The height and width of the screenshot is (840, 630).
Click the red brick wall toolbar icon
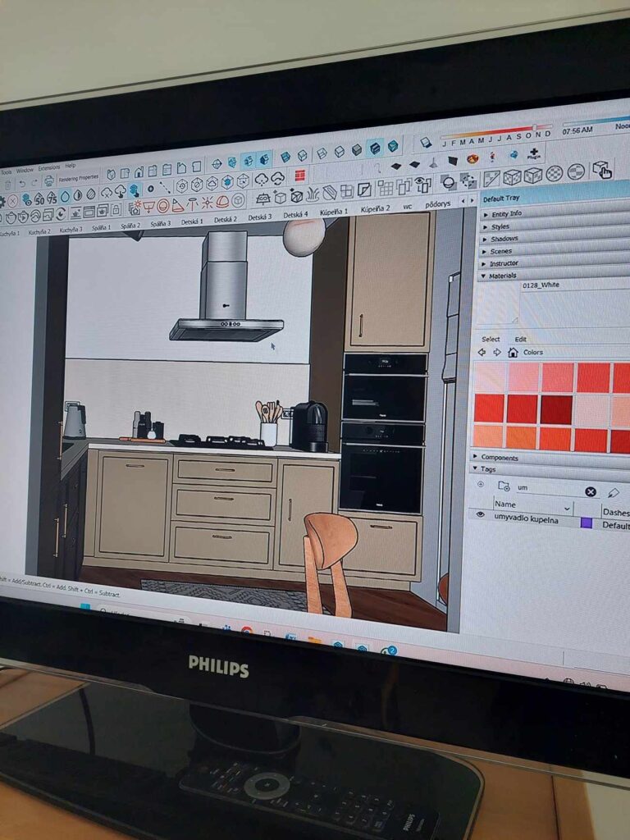(x=299, y=176)
